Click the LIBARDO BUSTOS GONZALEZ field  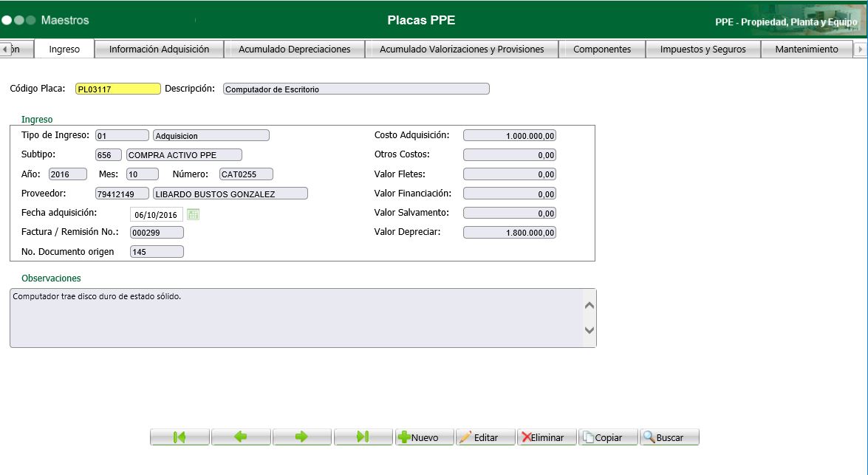(x=230, y=194)
